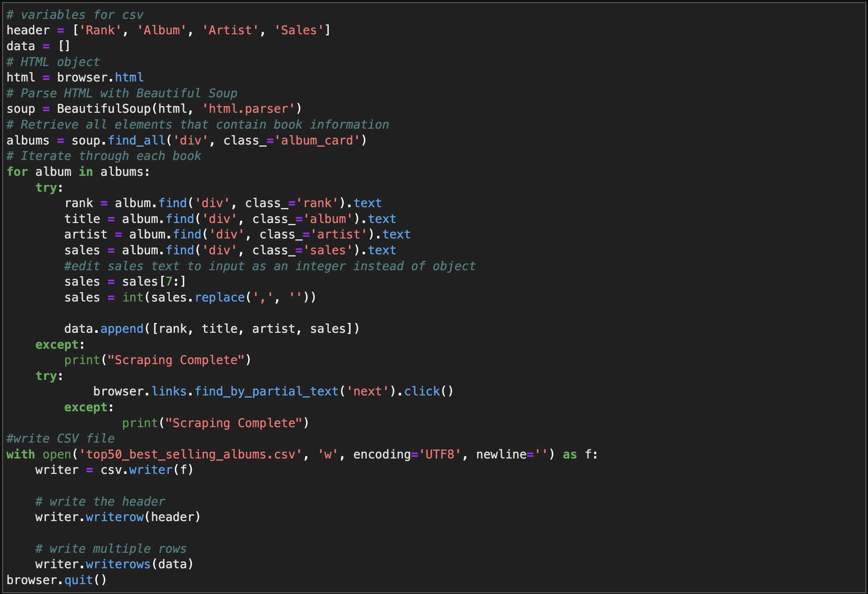The height and width of the screenshot is (594, 868).
Task: Click the '# Retrieve all elements' comment
Action: 198,125
